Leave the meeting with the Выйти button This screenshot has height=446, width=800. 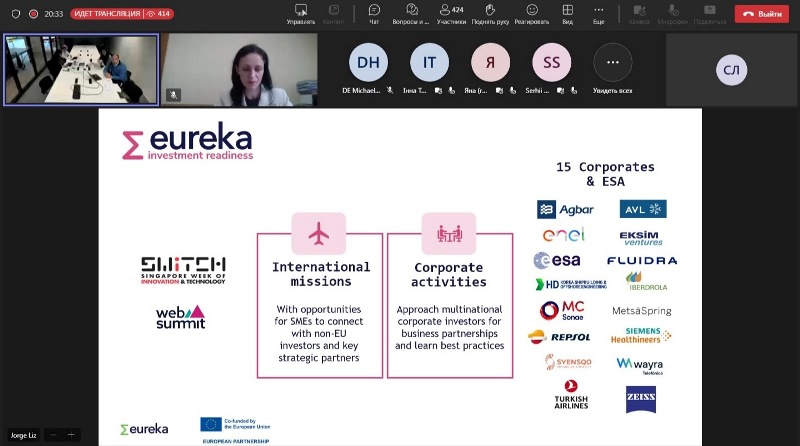tap(762, 14)
